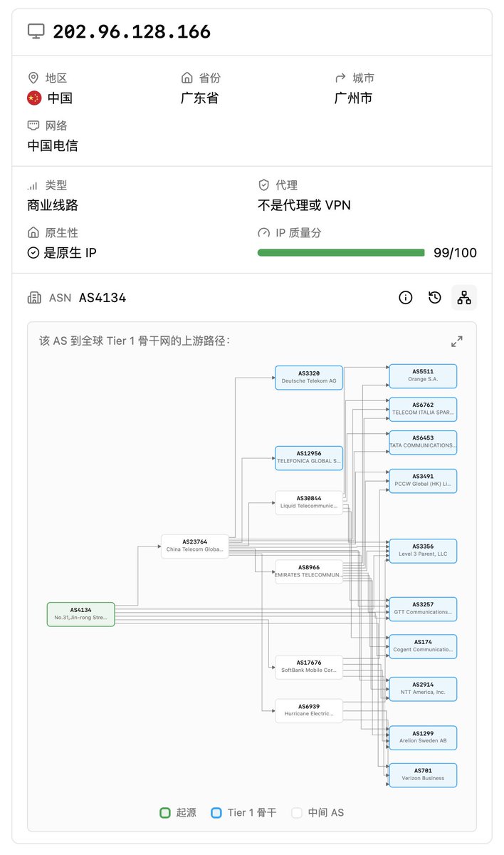Select the AS23764 China Telecom Global node
The width and height of the screenshot is (504, 855).
click(195, 546)
